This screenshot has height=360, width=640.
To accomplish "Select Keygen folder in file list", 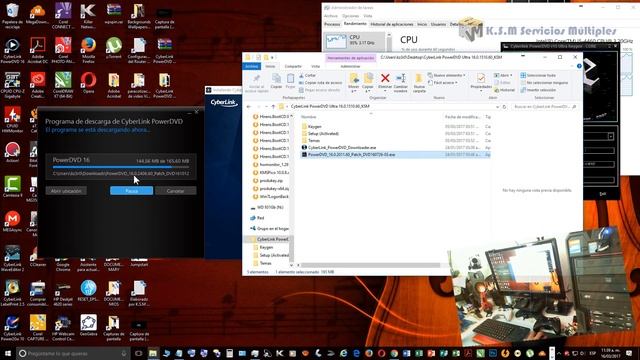I will 315,127.
